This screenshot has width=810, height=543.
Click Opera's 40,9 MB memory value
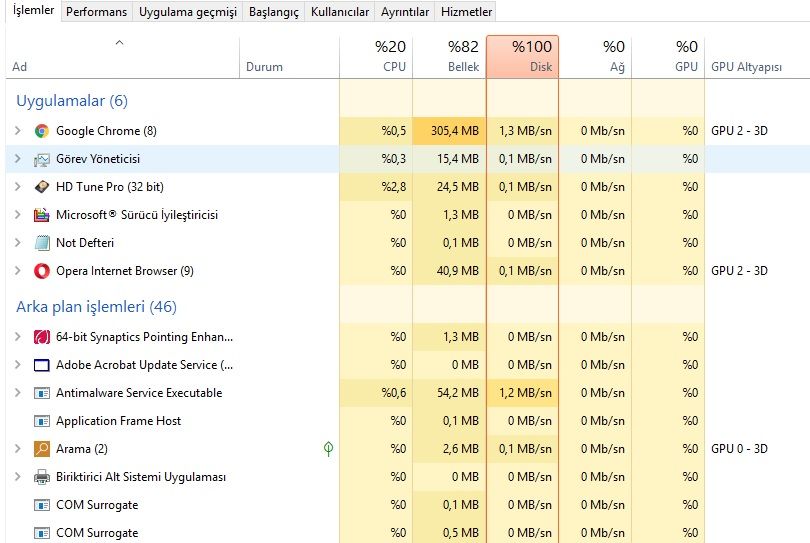(x=458, y=270)
